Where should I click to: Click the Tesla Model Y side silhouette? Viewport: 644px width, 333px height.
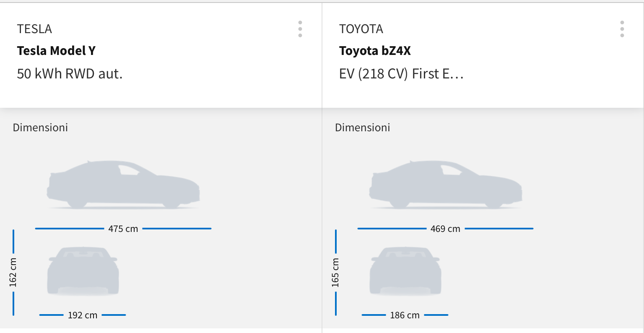click(123, 185)
